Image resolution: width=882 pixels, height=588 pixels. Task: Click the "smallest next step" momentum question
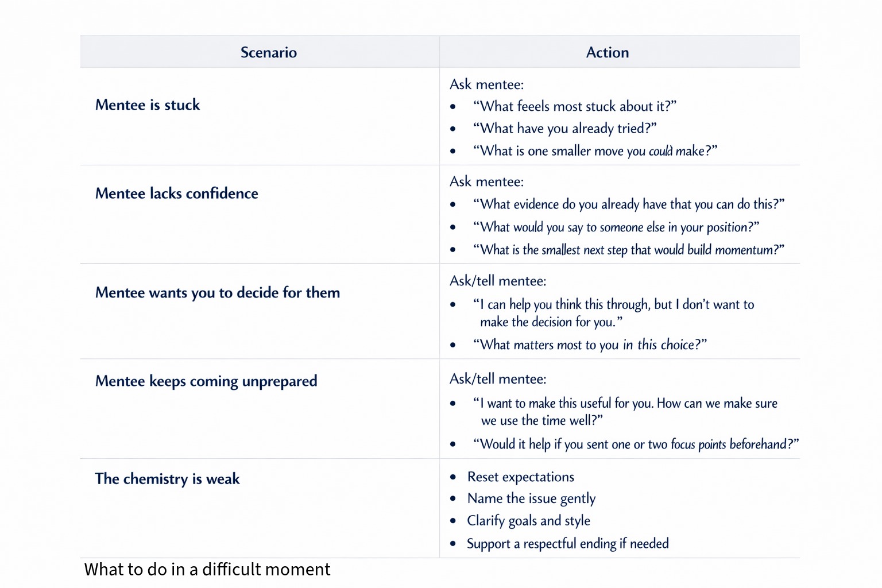coord(628,250)
